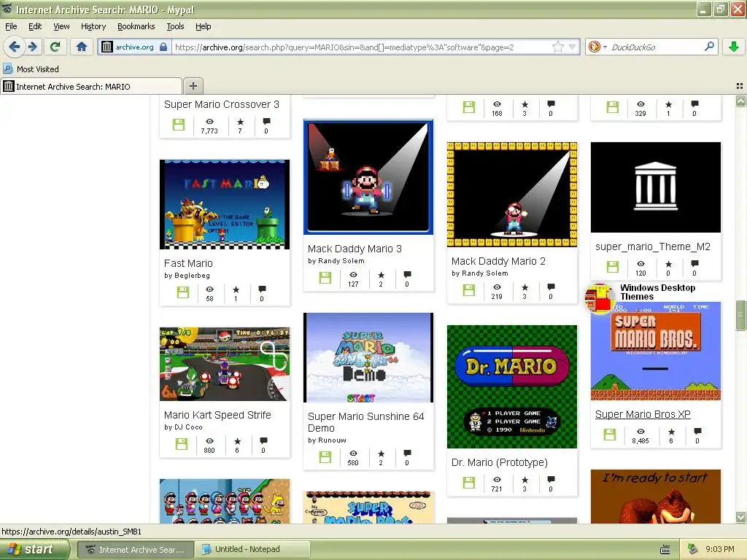Click favorites star under Super Mario Crossover 3

240,122
